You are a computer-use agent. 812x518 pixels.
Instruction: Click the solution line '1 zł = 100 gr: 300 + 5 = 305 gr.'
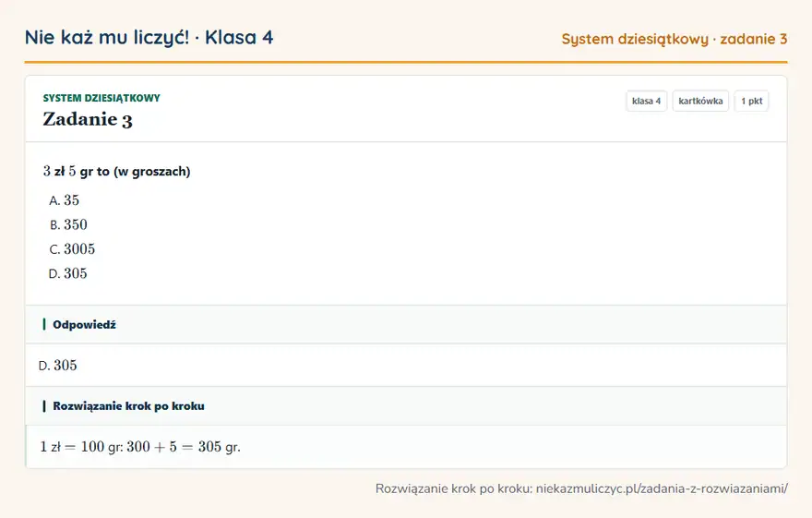pyautogui.click(x=140, y=447)
